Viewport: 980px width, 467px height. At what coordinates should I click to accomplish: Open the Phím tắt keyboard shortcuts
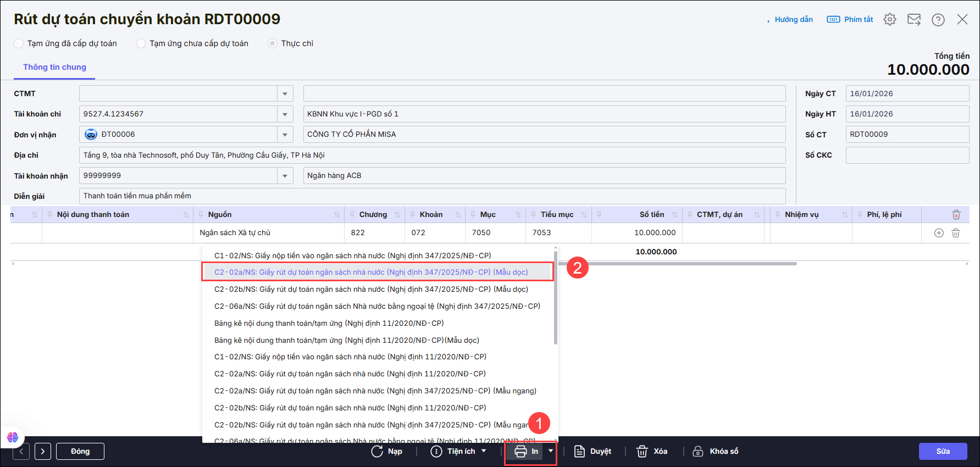pos(850,19)
